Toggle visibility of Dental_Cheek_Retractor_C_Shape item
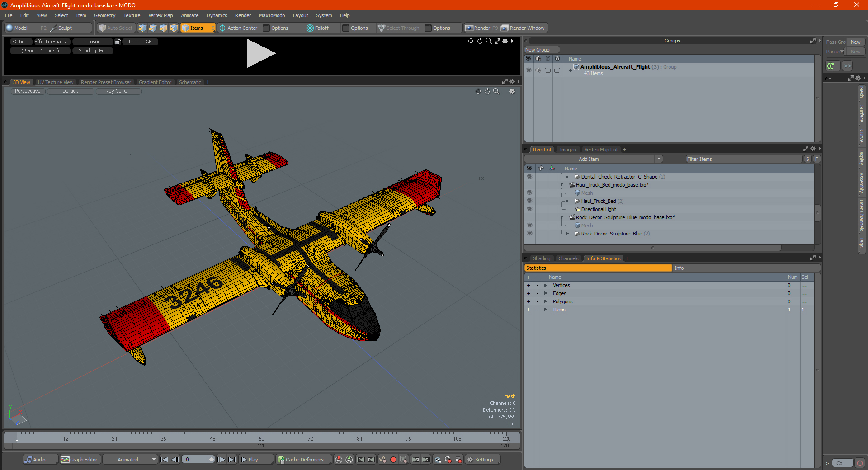This screenshot has height=470, width=868. (x=529, y=177)
